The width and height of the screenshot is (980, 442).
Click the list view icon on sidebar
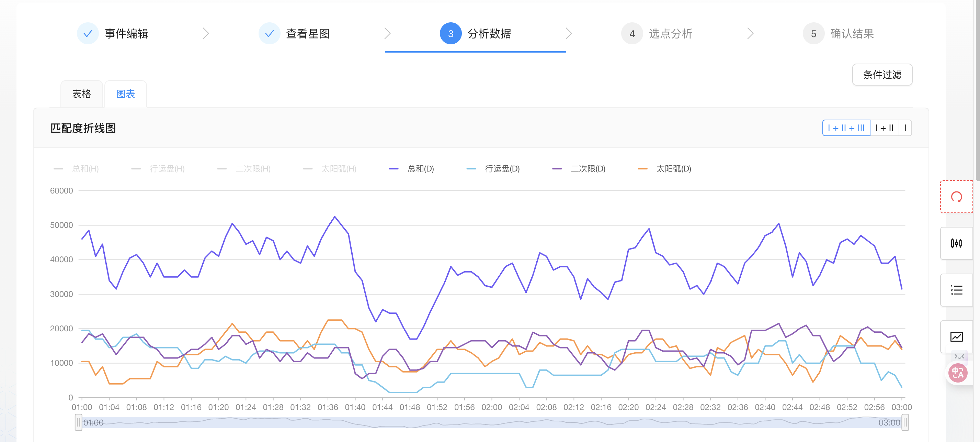point(956,290)
